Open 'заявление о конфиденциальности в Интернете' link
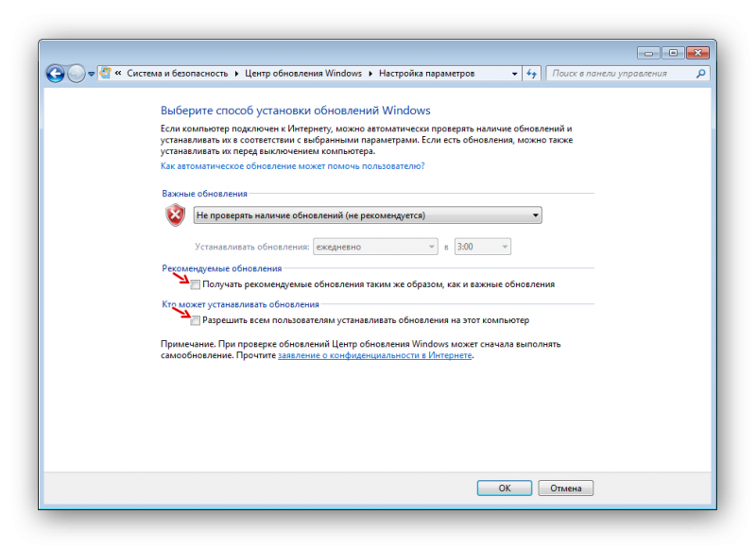Viewport: 756px width, 549px height. 374,355
